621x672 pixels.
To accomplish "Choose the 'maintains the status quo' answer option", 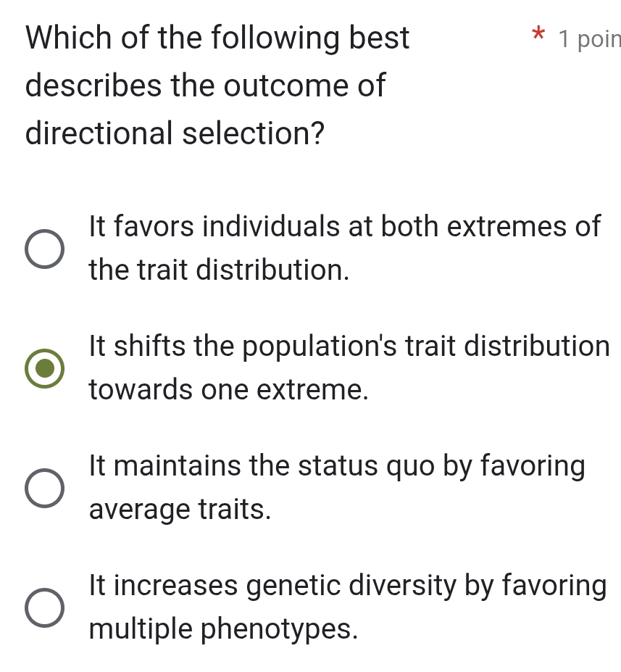I will pyautogui.click(x=45, y=487).
